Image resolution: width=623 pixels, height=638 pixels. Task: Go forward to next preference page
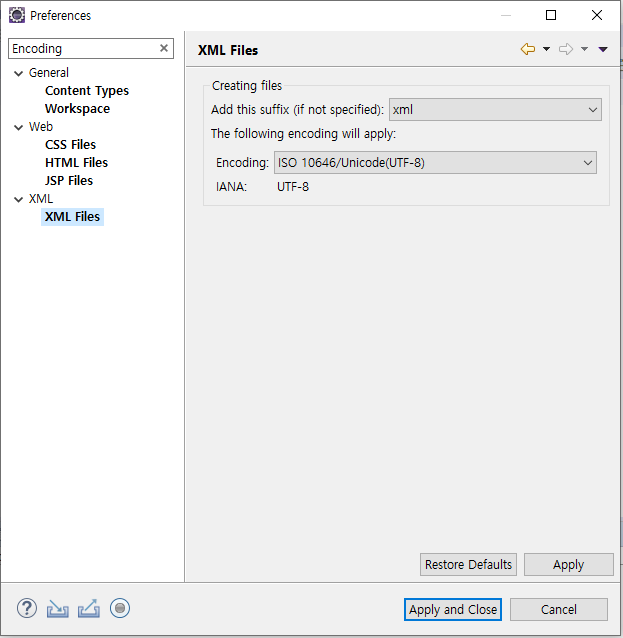click(x=566, y=49)
